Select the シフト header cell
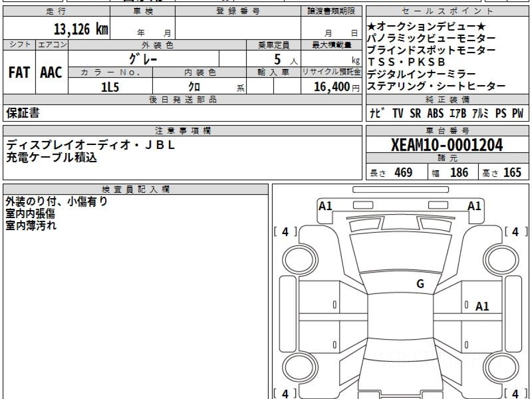Image resolution: width=532 pixels, height=399 pixels. point(19,45)
